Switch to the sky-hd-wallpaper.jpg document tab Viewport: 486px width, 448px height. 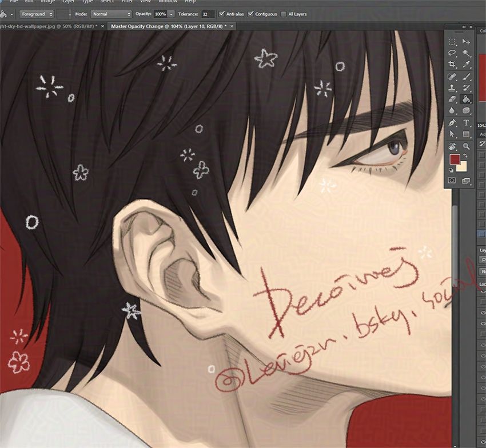pyautogui.click(x=48, y=26)
